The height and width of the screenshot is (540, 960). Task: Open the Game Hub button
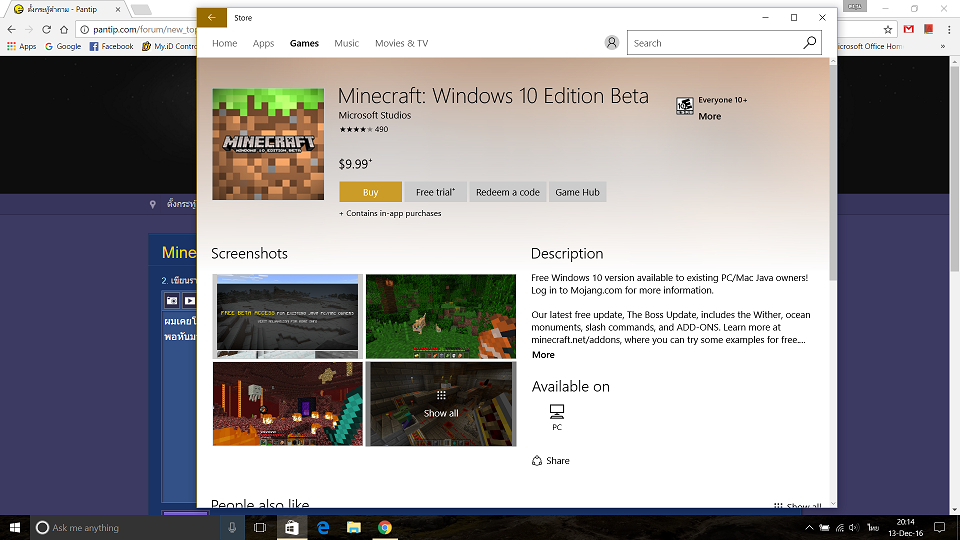coord(577,192)
